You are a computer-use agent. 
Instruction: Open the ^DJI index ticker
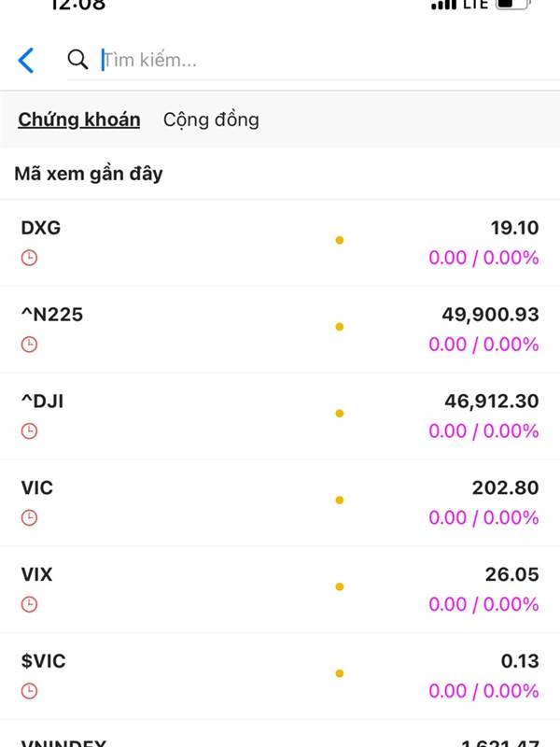pyautogui.click(x=42, y=402)
